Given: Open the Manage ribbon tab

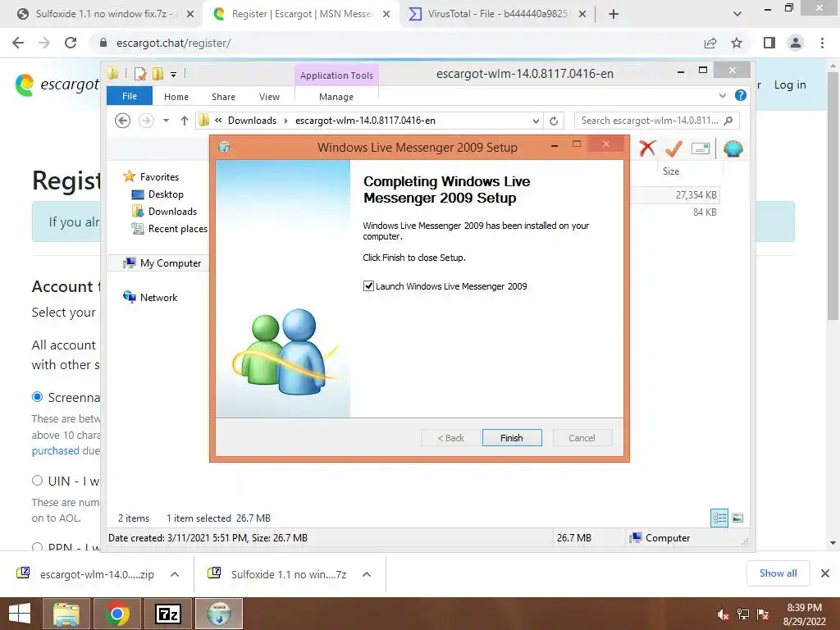Looking at the screenshot, I should point(336,97).
